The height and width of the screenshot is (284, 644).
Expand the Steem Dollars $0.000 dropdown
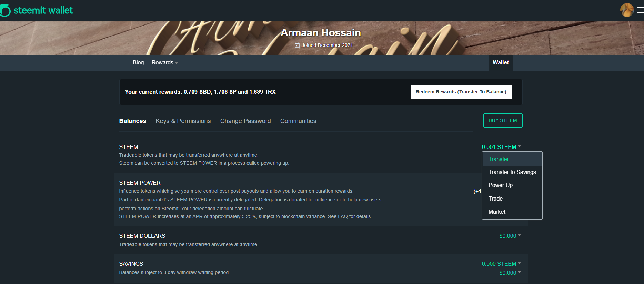point(510,236)
